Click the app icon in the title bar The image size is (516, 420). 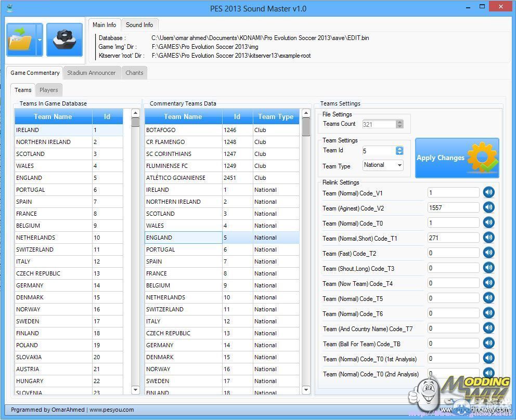point(10,8)
